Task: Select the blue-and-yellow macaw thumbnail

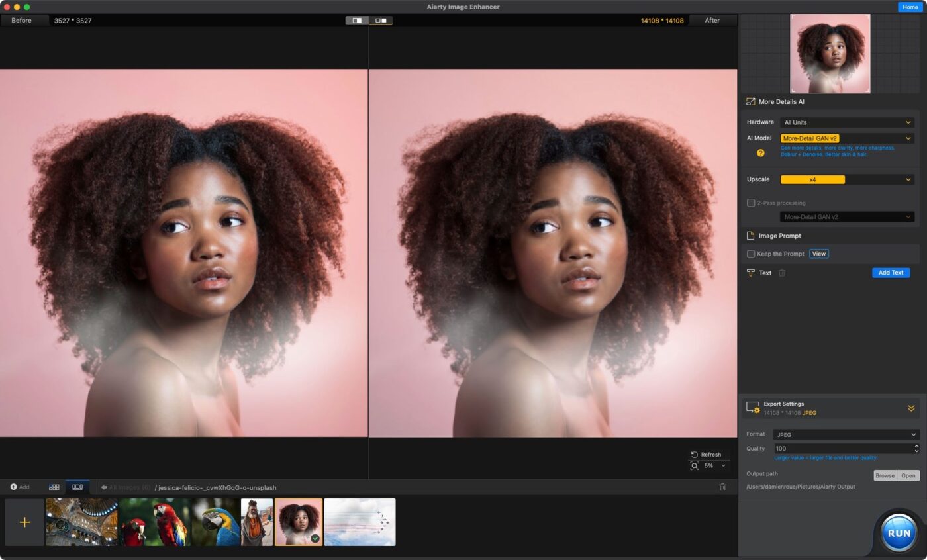Action: tap(216, 522)
